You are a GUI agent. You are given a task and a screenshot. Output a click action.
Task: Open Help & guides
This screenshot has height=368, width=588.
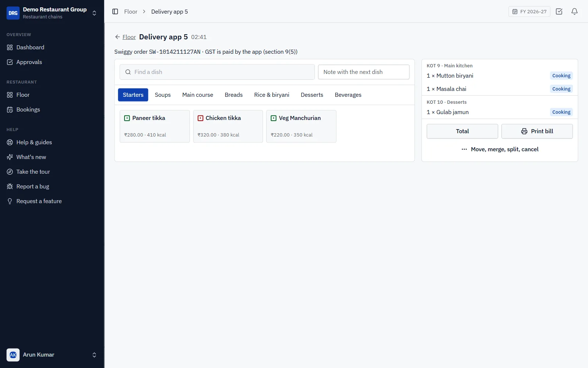point(52,142)
